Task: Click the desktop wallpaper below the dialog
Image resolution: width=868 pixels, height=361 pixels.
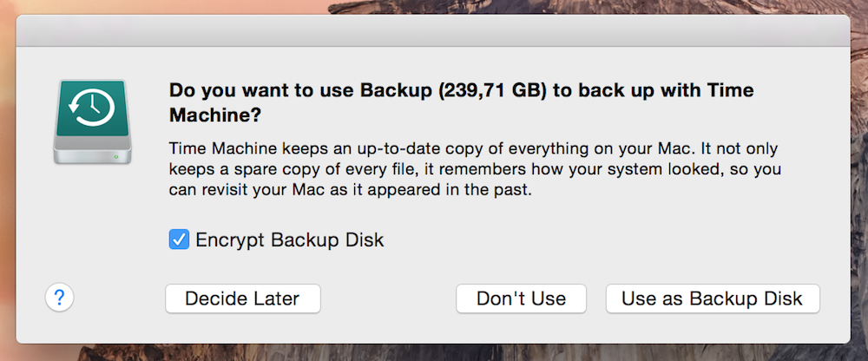Action: 433,352
